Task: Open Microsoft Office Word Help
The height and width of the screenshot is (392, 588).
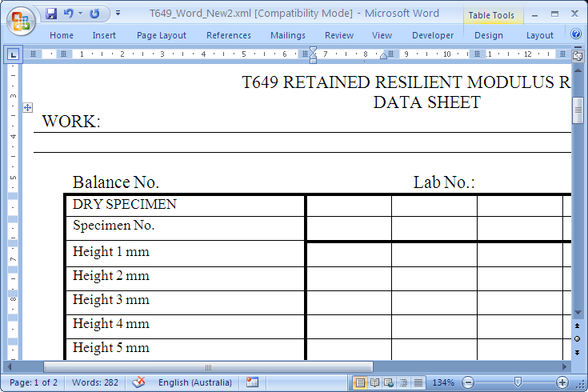Action: (x=576, y=34)
